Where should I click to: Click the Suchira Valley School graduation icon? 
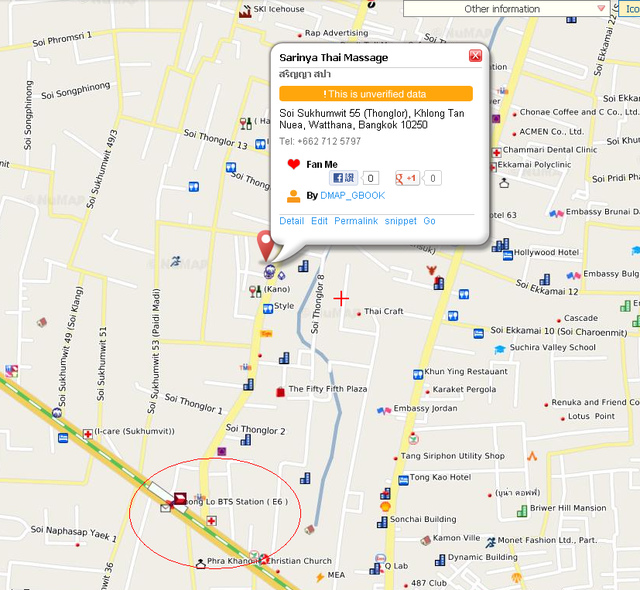[x=500, y=349]
